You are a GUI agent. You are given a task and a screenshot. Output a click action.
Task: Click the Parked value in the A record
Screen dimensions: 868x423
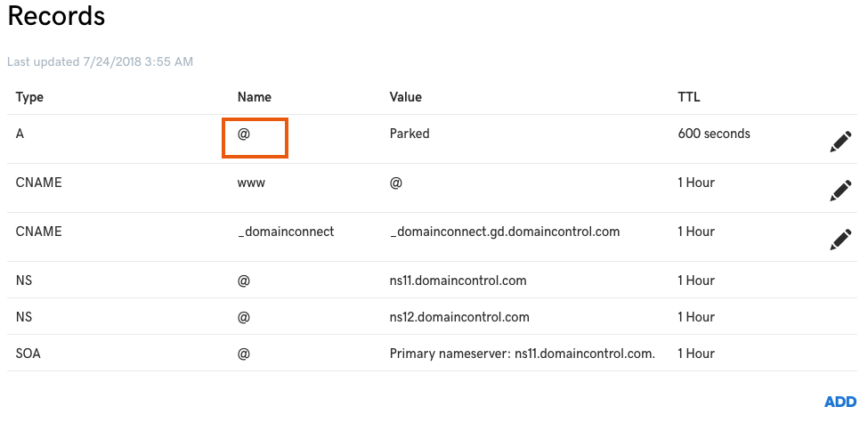pyautogui.click(x=410, y=134)
